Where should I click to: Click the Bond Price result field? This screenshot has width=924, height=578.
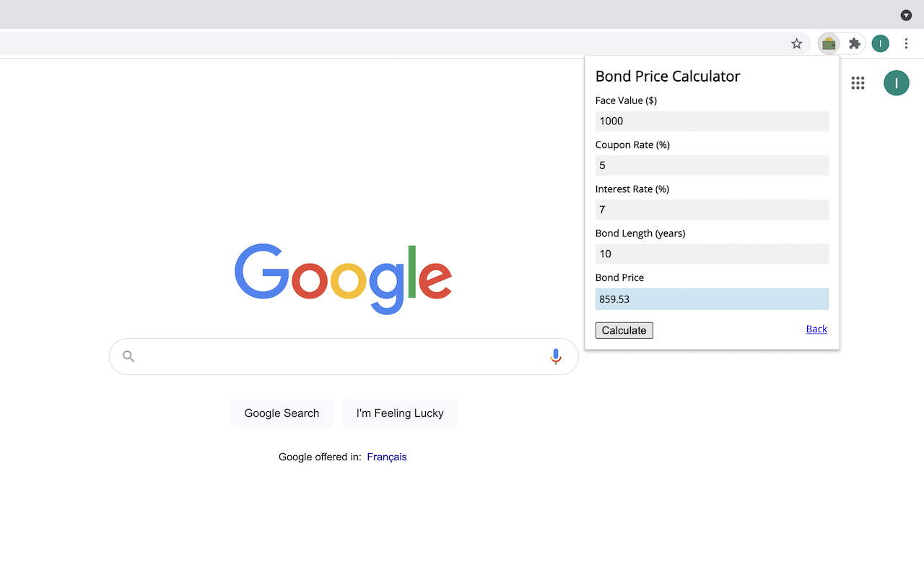pos(712,298)
